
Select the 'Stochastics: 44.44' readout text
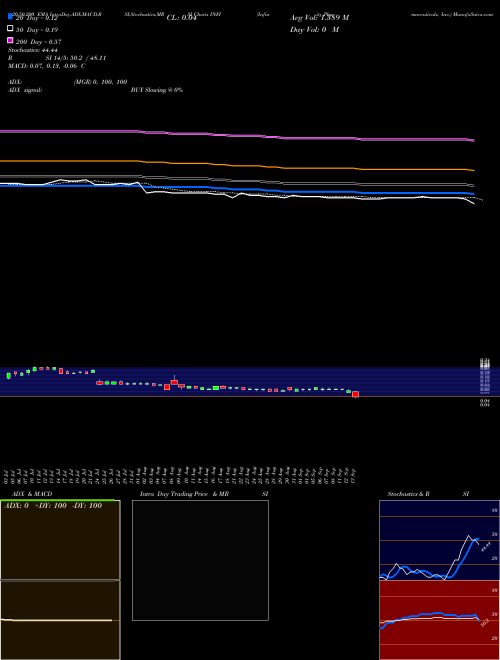click(x=33, y=50)
